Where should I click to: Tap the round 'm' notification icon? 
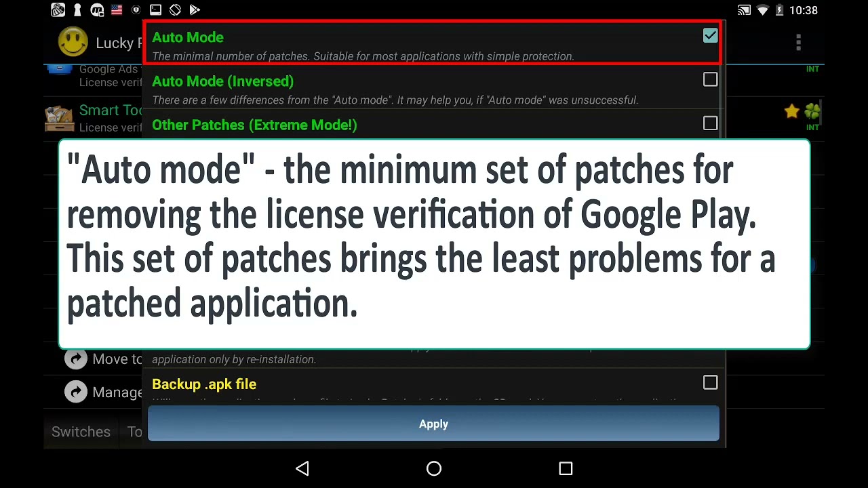97,10
